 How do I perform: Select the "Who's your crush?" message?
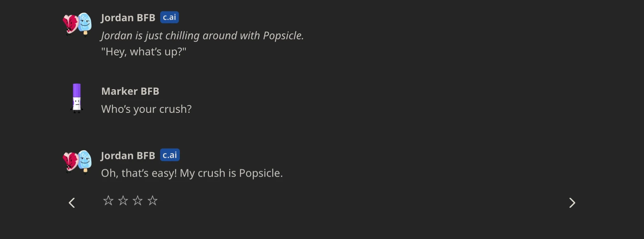[x=146, y=109]
